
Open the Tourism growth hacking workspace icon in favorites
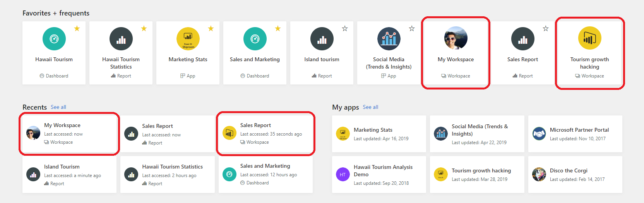(590, 38)
